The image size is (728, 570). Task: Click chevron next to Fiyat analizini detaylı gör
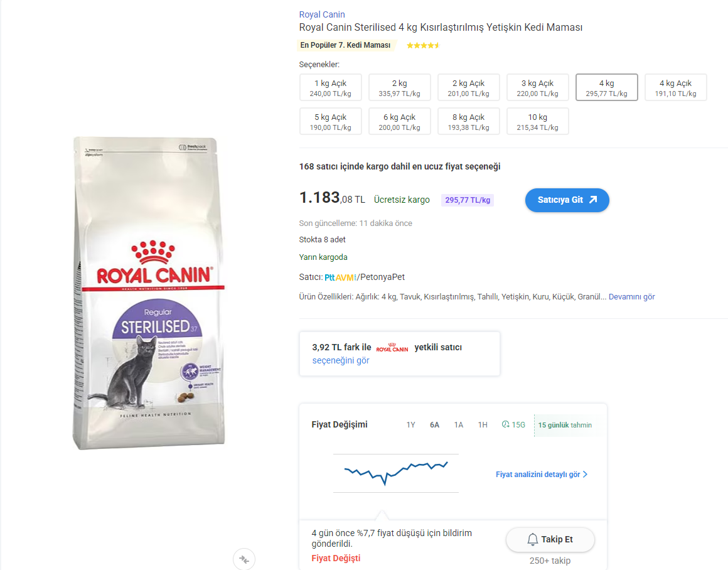[x=585, y=475]
